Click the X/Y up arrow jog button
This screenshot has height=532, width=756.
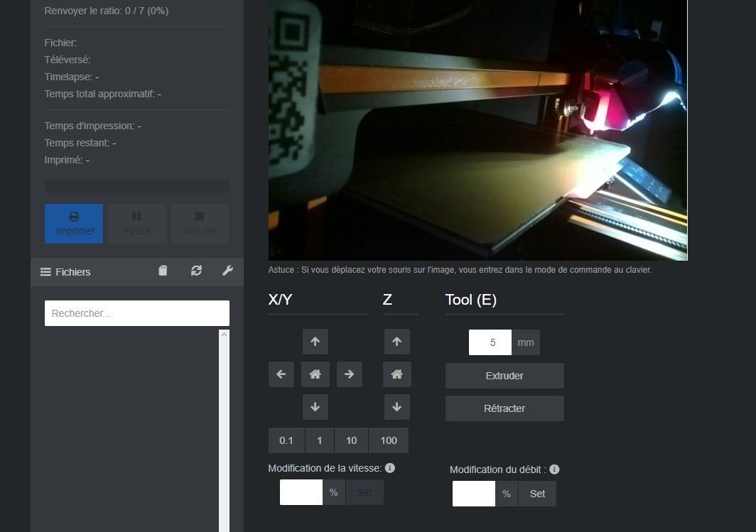[315, 342]
